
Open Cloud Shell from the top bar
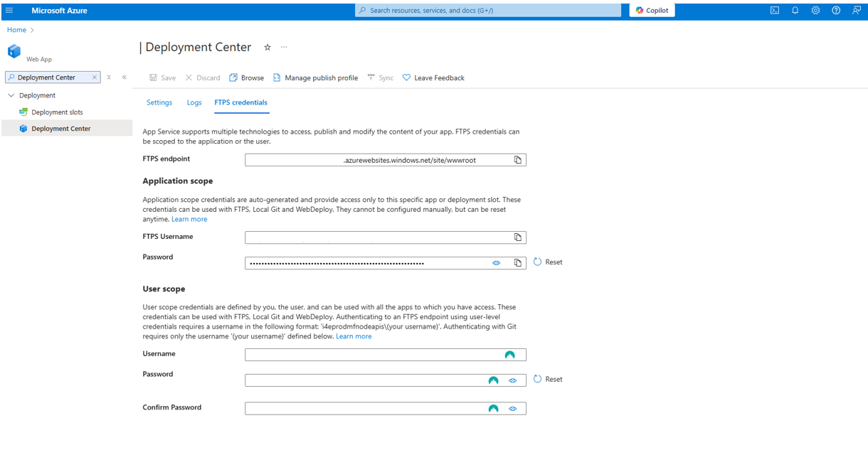click(x=775, y=11)
